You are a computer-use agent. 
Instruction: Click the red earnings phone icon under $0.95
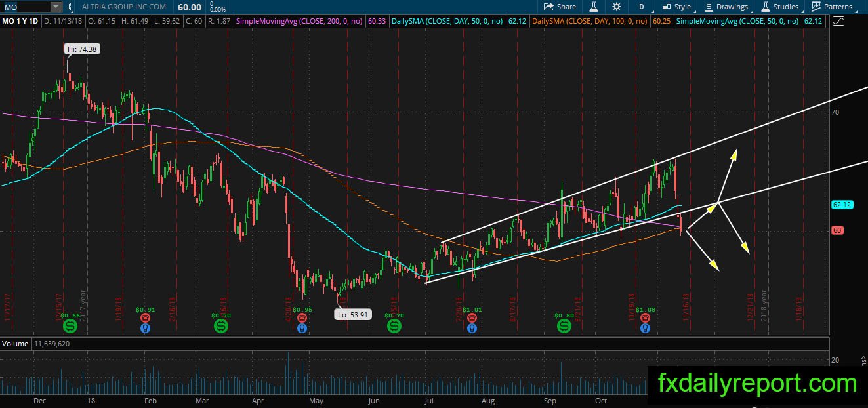tap(302, 318)
